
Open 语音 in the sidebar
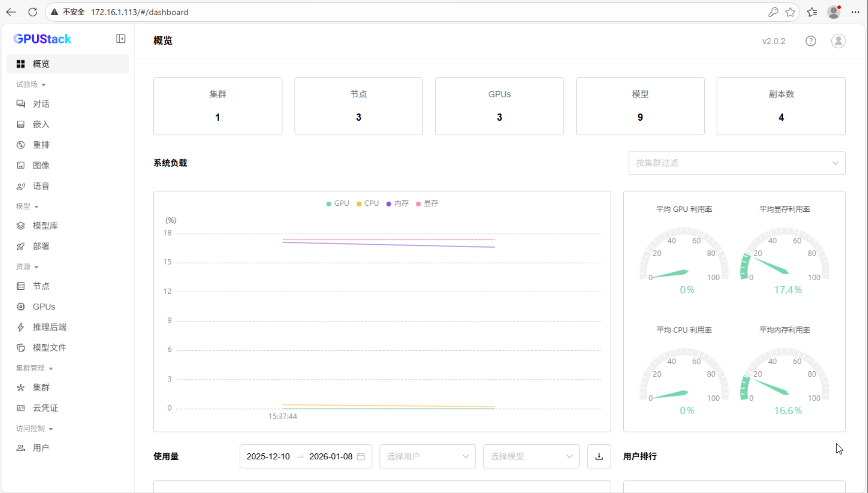[x=68, y=186]
